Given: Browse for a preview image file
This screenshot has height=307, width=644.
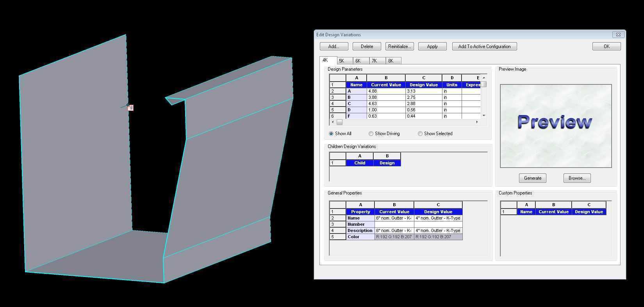Looking at the screenshot, I should [x=577, y=178].
